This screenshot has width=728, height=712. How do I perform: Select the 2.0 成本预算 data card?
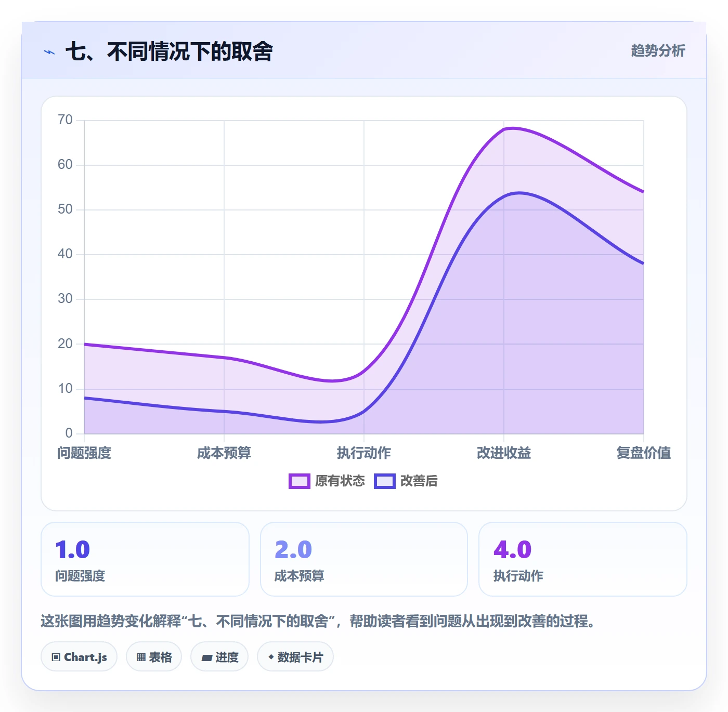[364, 559]
